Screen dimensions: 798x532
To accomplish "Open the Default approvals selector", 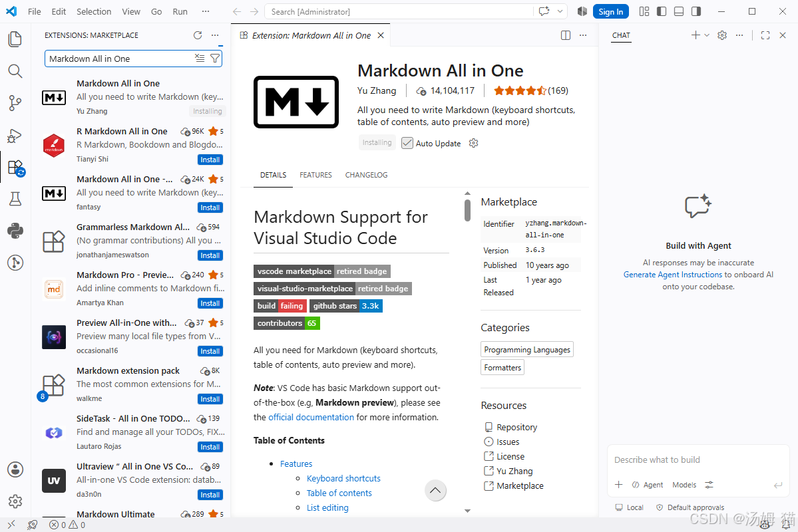I will coord(690,507).
